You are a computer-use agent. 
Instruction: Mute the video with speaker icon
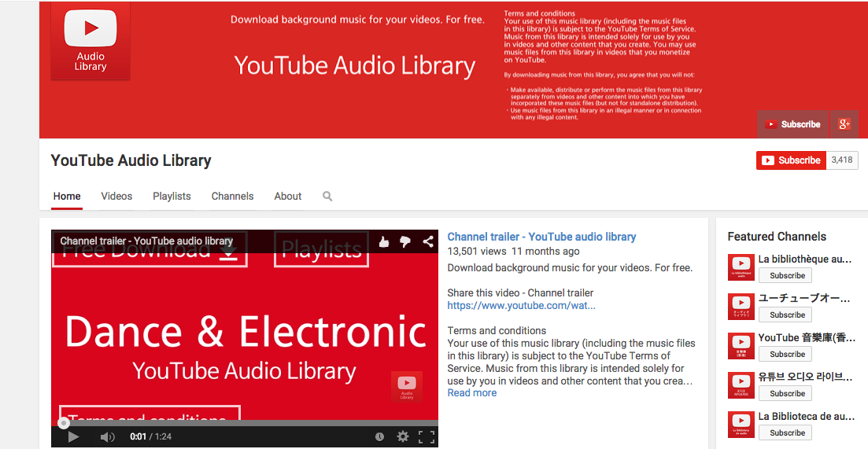tap(107, 437)
